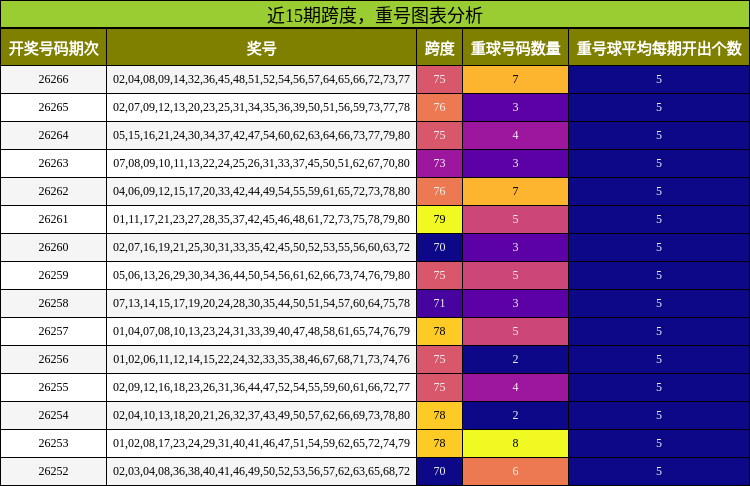The image size is (750, 486).
Task: Click repeat count 4 in row 26264
Action: pos(515,135)
